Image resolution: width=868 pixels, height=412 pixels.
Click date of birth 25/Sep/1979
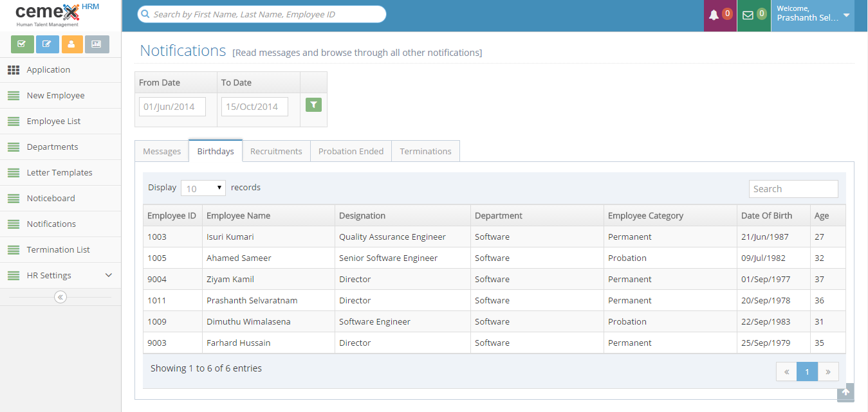pyautogui.click(x=766, y=343)
